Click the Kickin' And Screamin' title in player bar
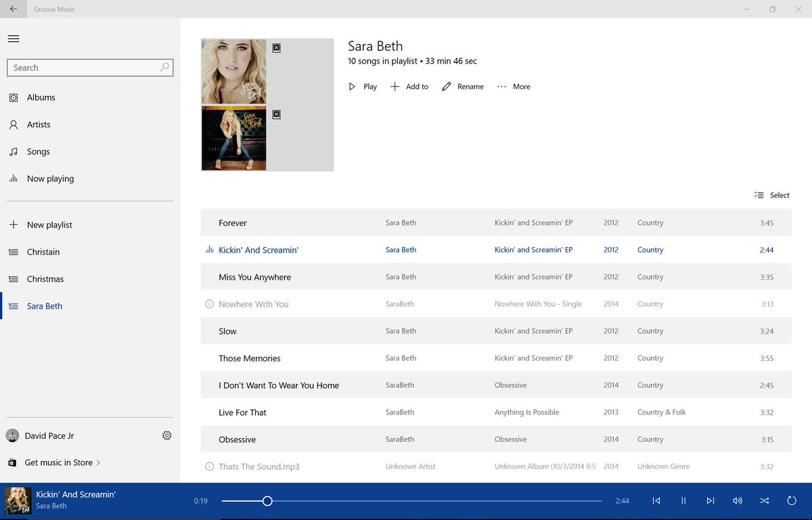The width and height of the screenshot is (812, 520). pyautogui.click(x=76, y=494)
